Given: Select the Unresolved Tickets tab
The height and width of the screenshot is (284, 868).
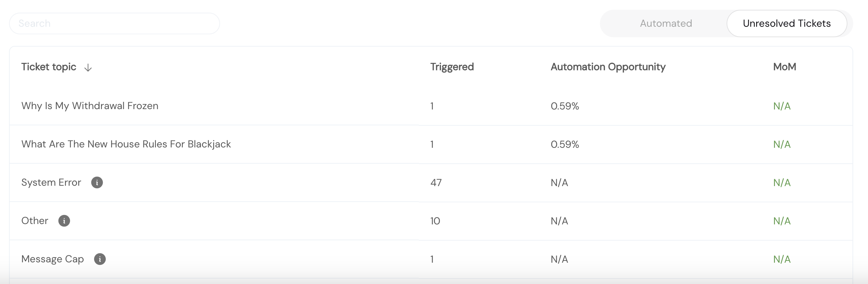Looking at the screenshot, I should tap(786, 23).
